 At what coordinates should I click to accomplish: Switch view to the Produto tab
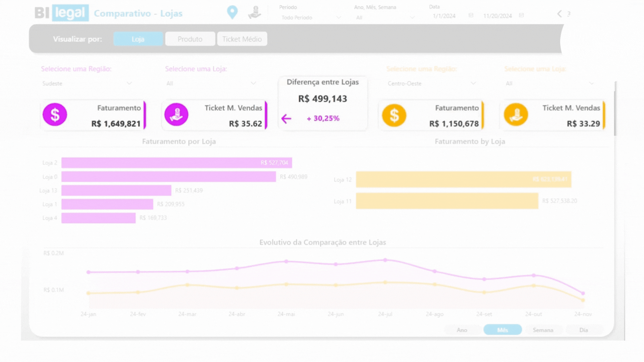point(190,39)
